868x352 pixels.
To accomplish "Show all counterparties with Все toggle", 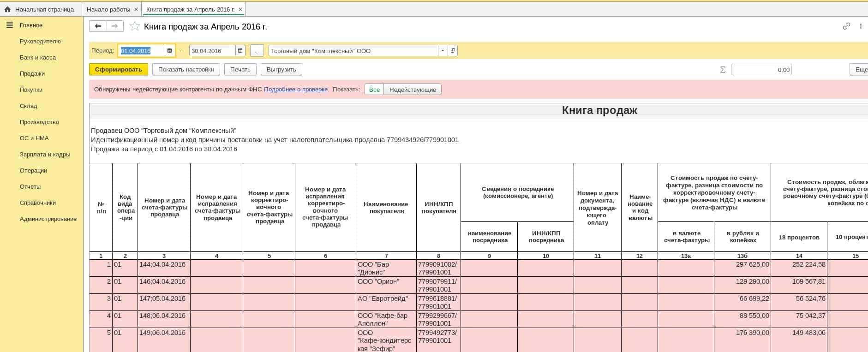I will 374,89.
